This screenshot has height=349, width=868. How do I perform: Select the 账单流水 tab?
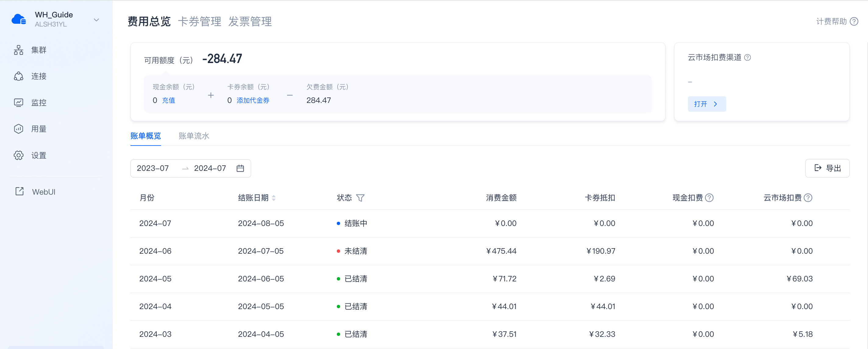tap(194, 136)
